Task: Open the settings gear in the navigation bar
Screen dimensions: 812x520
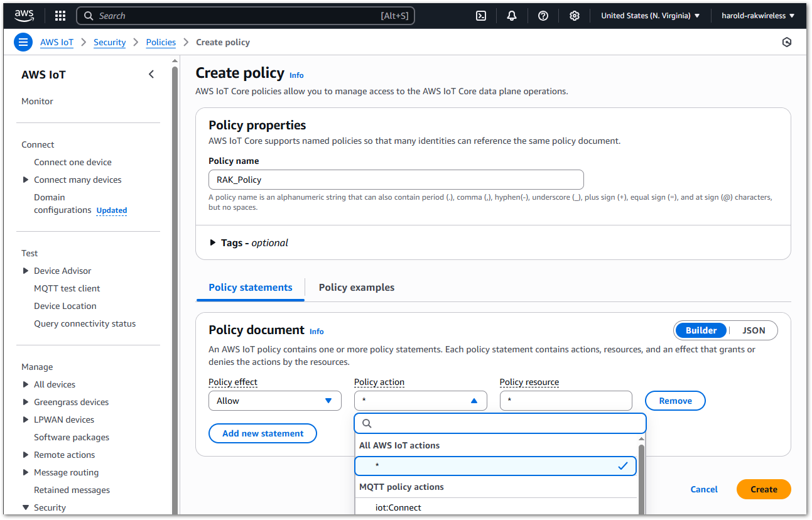Action: click(x=575, y=15)
